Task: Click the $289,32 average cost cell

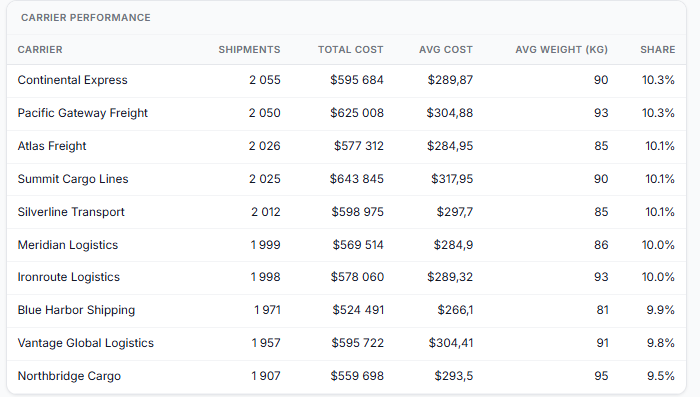Action: [450, 277]
